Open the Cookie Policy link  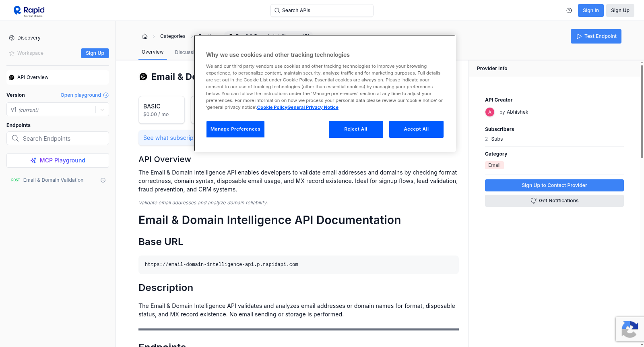(272, 107)
